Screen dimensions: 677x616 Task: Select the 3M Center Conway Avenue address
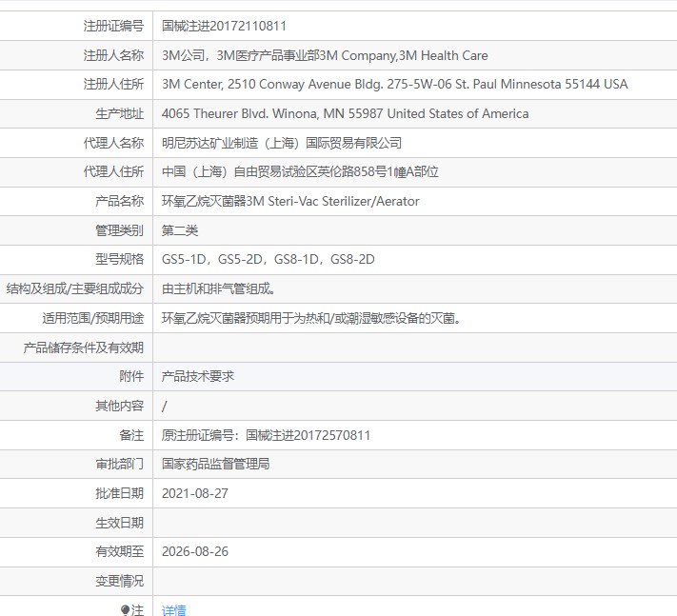394,84
